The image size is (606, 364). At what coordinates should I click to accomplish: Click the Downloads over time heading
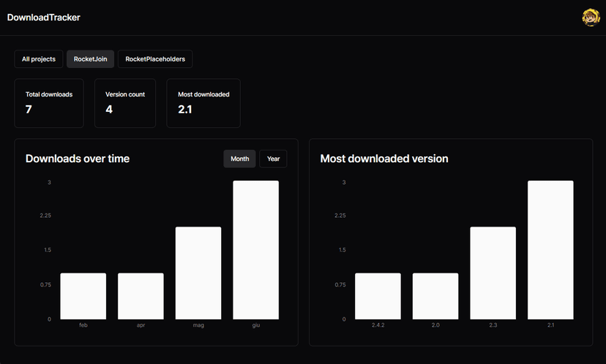78,159
